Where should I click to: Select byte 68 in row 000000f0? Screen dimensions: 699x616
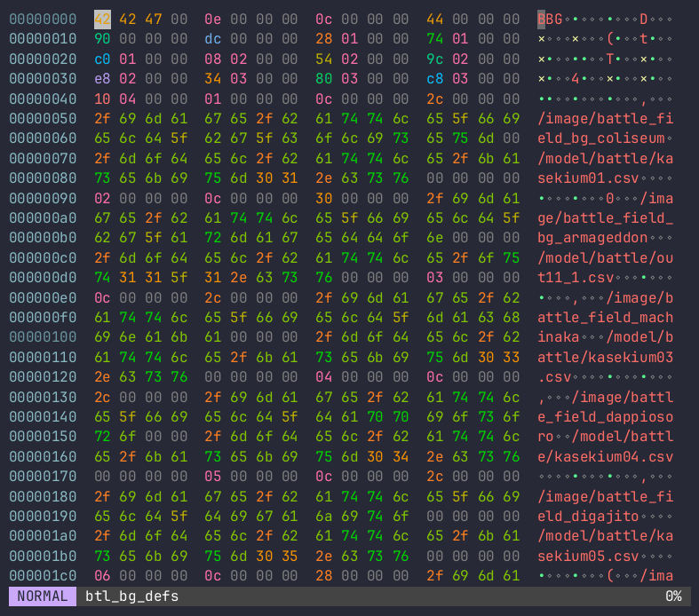pyautogui.click(x=512, y=317)
